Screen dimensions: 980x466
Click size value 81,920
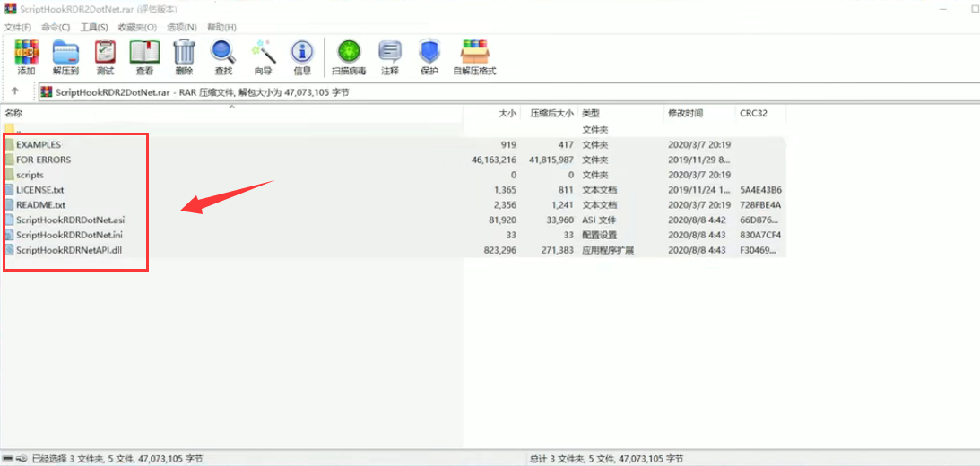[502, 220]
